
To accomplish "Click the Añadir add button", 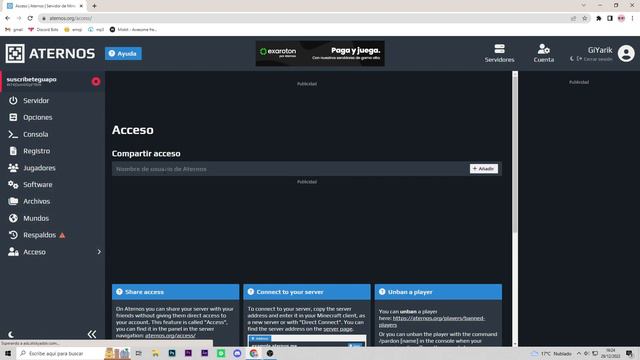I will pyautogui.click(x=484, y=169).
